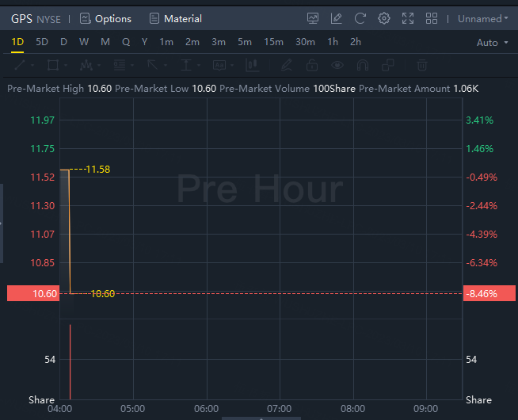
Task: Select the freehand pencil drawing tool
Action: (287, 65)
